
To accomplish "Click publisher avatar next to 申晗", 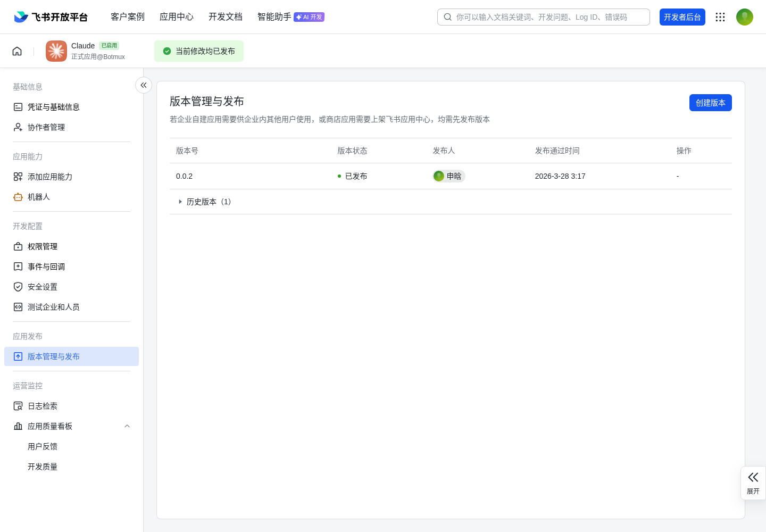I will (439, 176).
